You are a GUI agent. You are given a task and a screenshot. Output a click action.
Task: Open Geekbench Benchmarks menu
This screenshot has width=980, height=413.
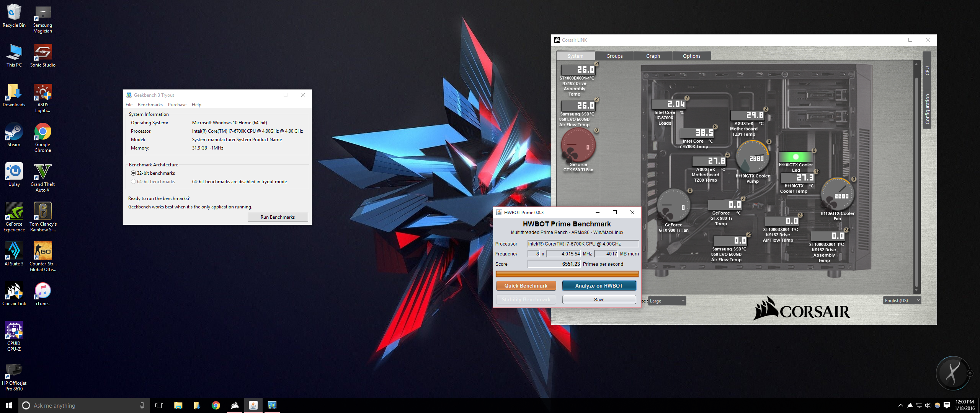tap(150, 105)
